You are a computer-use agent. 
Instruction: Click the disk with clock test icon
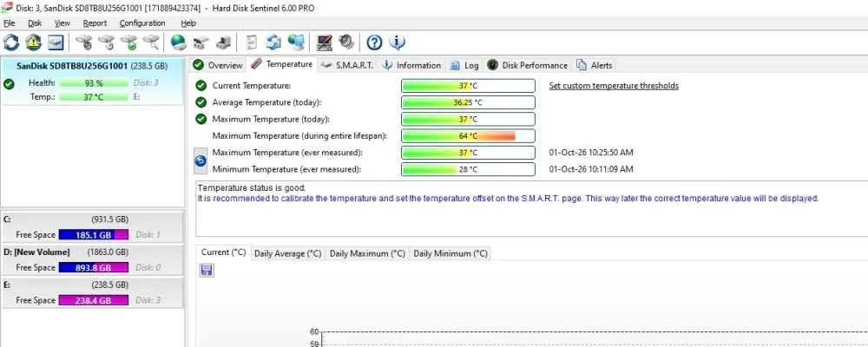pos(106,42)
